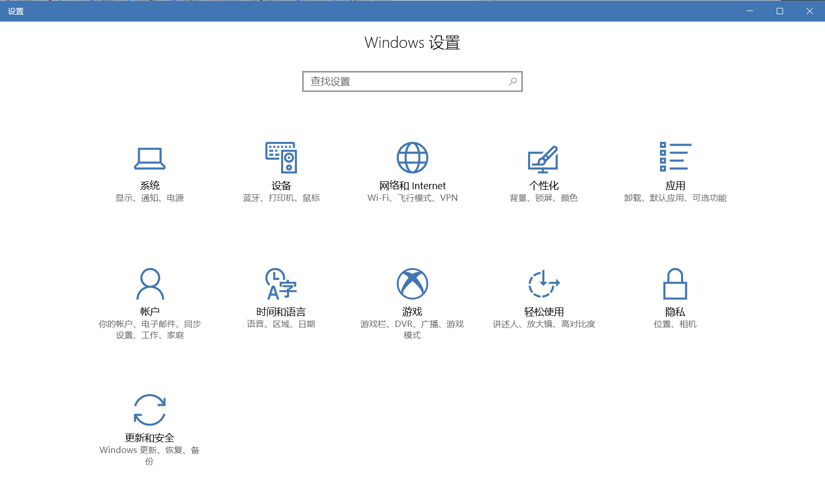
Task: Click the 设备 label
Action: 281,186
